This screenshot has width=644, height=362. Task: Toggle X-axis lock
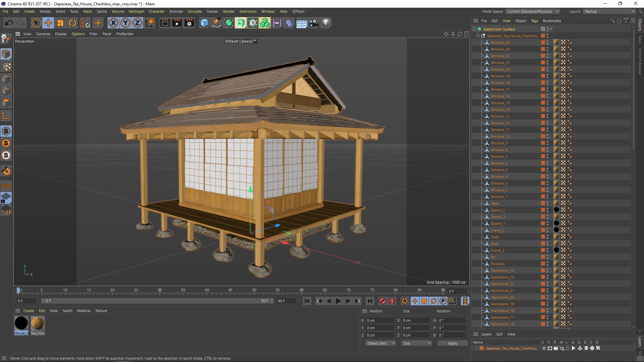[x=113, y=23]
